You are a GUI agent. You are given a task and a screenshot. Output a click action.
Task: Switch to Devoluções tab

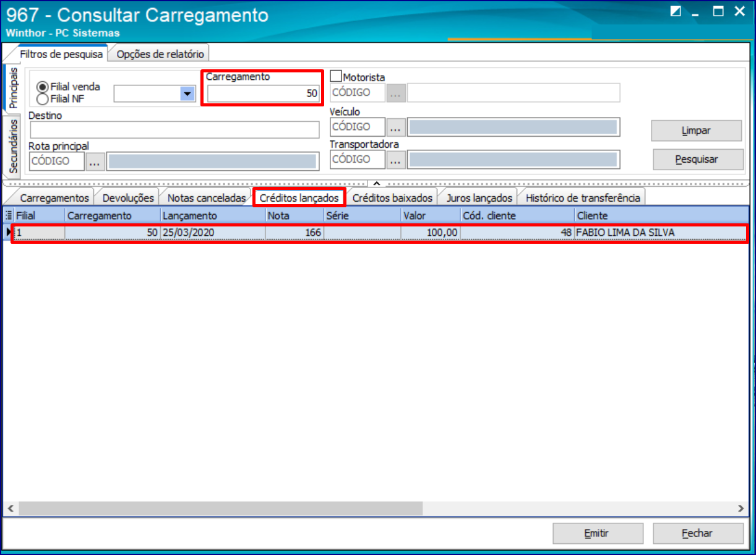(128, 198)
